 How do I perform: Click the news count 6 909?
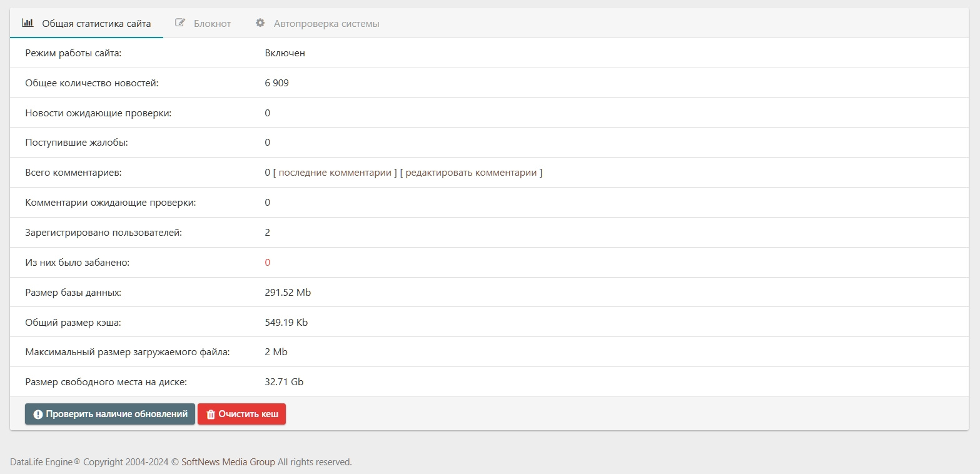coord(277,83)
